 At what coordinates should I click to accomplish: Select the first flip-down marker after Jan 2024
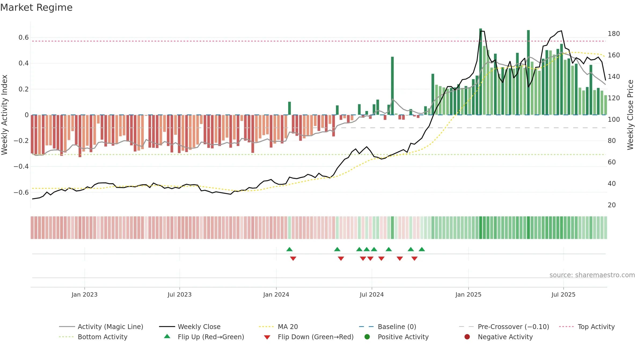293,258
